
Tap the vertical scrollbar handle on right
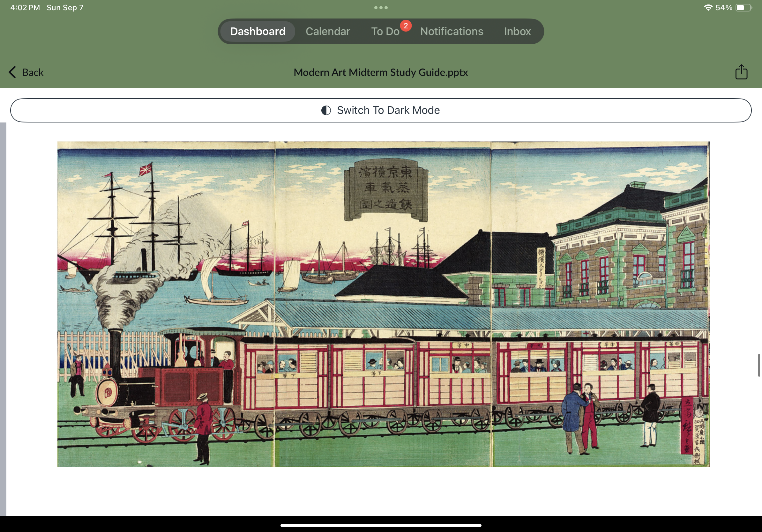[x=759, y=365]
